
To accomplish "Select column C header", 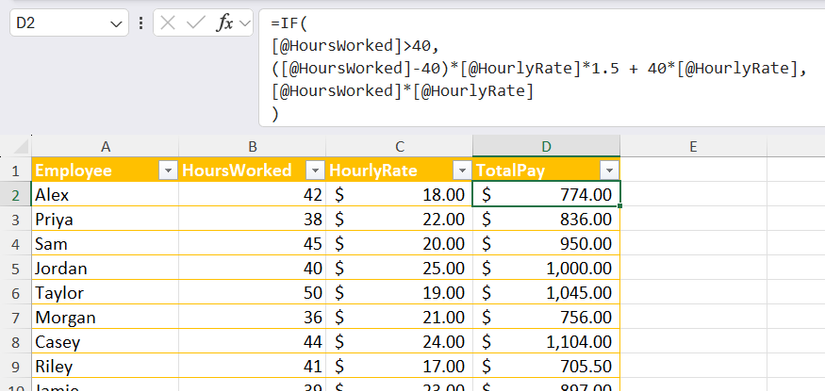I will click(x=399, y=146).
